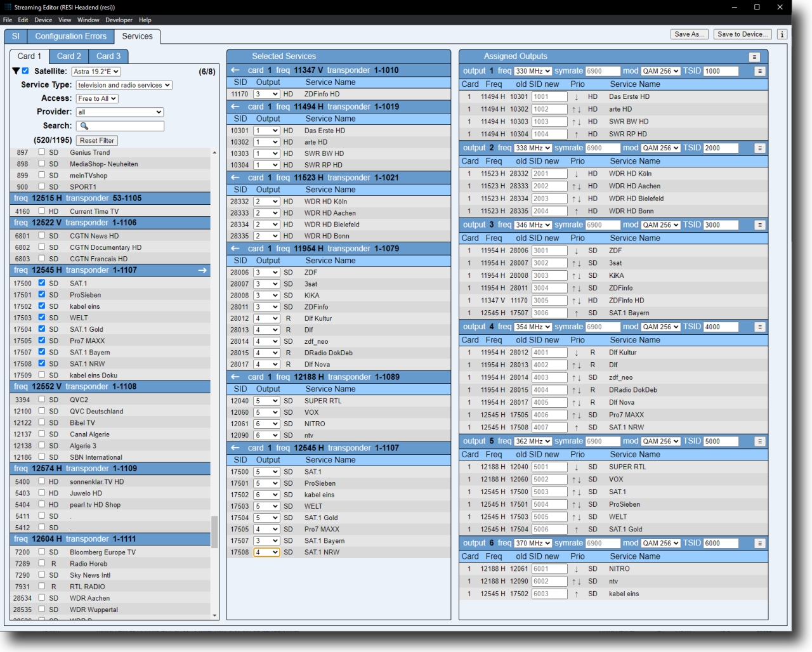This screenshot has height=652, width=812.
Task: Click left arrow to remove transponder 1-1021
Action: point(235,178)
